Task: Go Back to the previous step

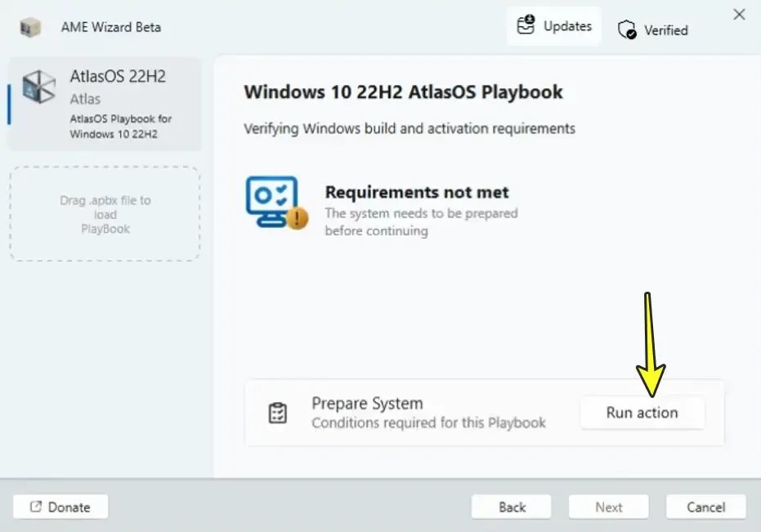Action: click(512, 507)
